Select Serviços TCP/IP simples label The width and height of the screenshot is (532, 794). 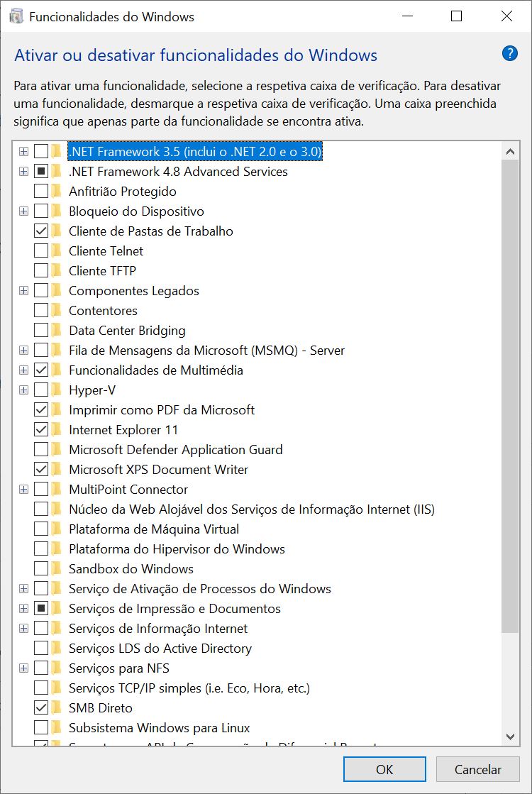189,688
